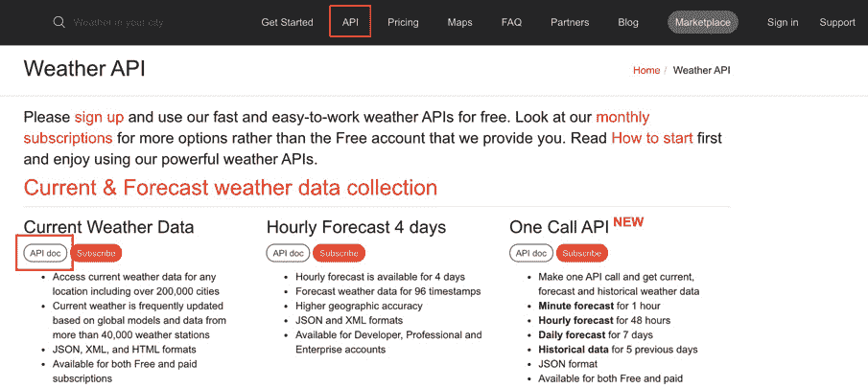Screen dimensions: 868x388
Task: Click 'JSON, XML, and HTML formats' bullet
Action: (124, 350)
